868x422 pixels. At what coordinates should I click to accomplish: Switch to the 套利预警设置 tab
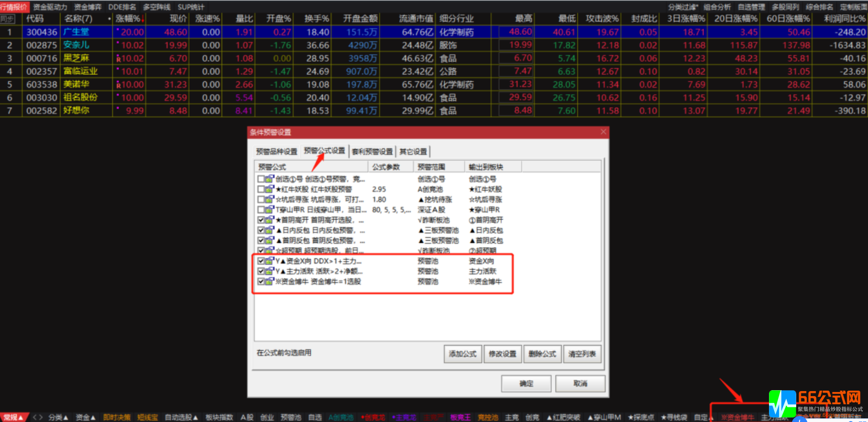372,151
